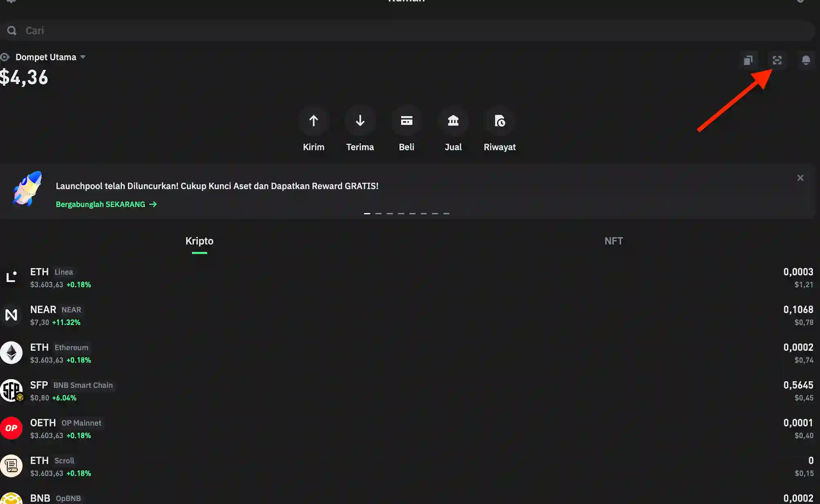Click the Jual label
The height and width of the screenshot is (504, 820).
pos(453,147)
